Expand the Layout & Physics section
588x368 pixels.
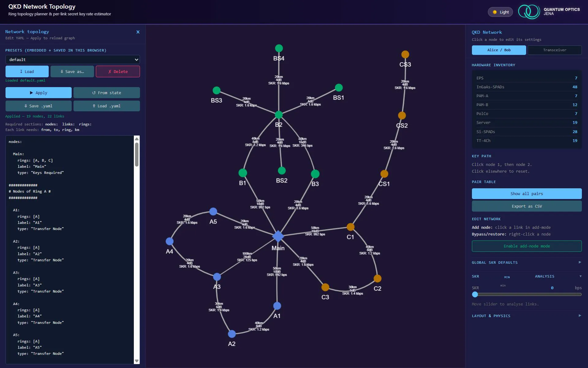[527, 316]
